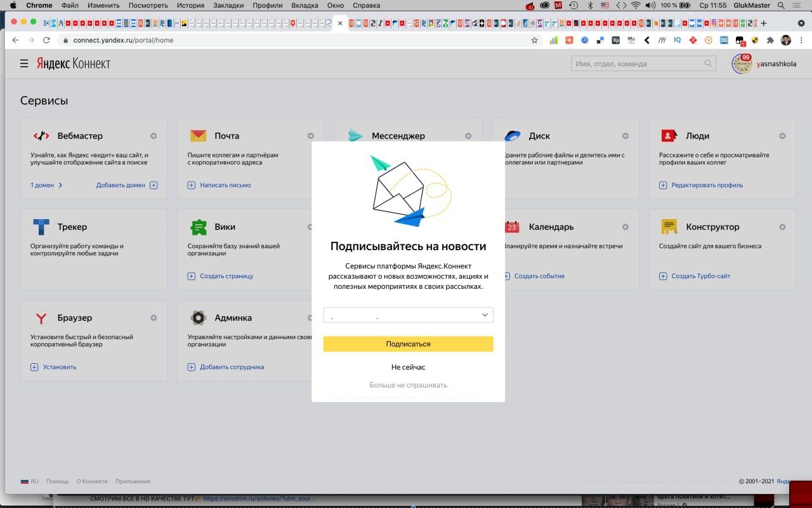Reload the page in Chrome
The image size is (812, 508).
46,40
